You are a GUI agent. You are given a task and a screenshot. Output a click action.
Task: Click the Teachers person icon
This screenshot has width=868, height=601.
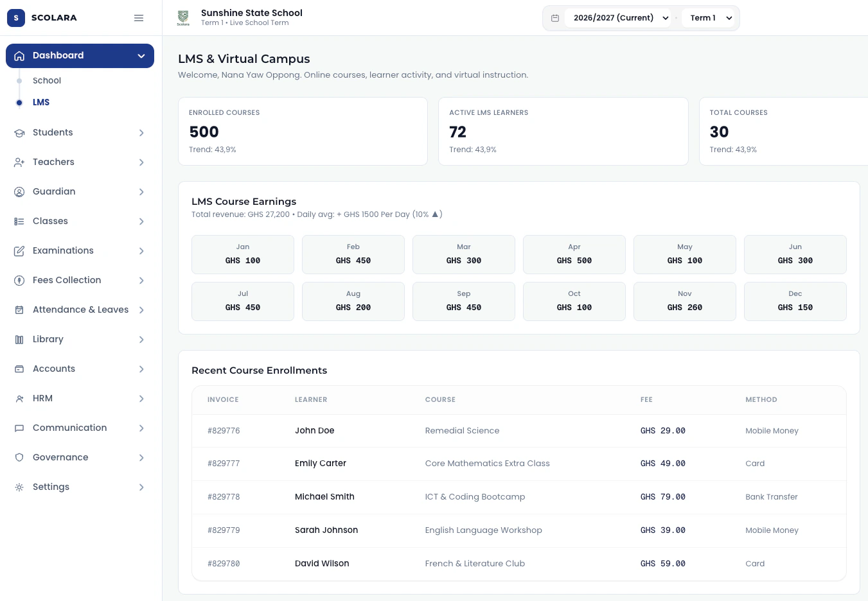point(19,162)
